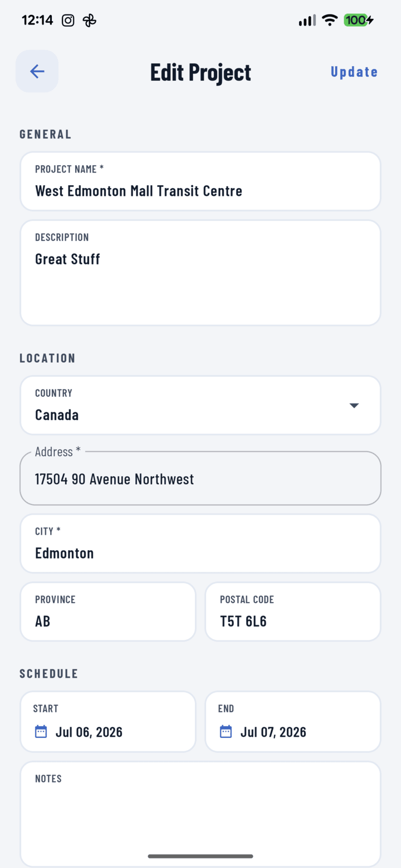Tap the cellular signal bars icon
The image size is (401, 868).
click(307, 21)
